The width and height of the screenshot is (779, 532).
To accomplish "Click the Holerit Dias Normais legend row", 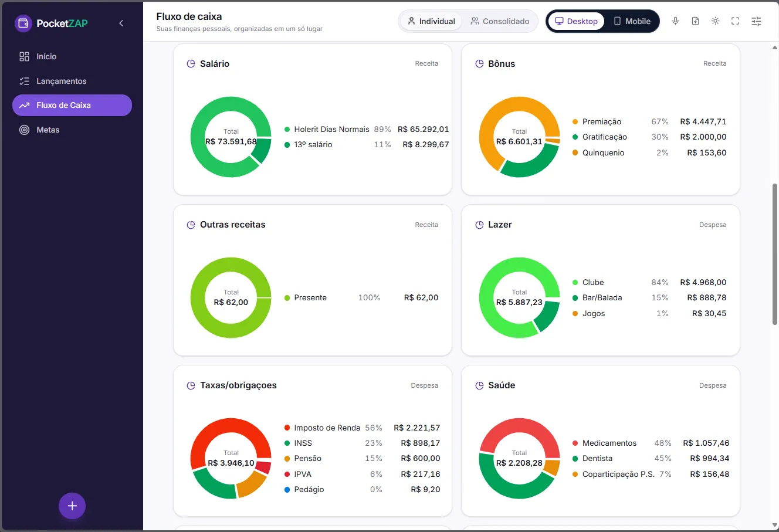I will tap(367, 129).
